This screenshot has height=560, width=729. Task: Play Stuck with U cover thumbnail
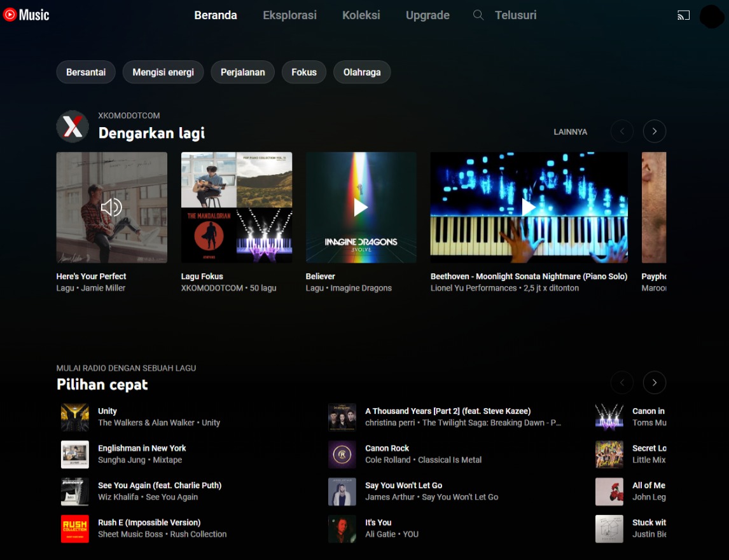tap(609, 529)
